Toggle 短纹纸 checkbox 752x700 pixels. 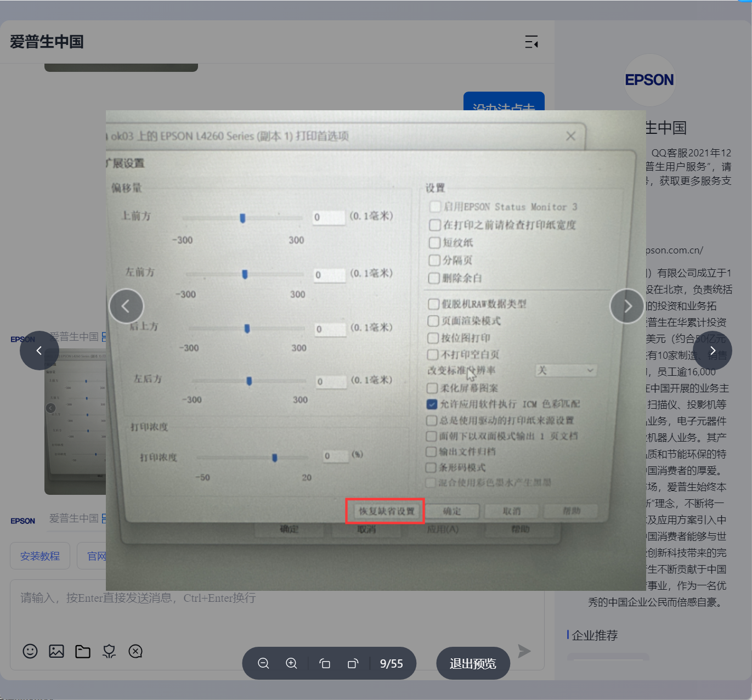point(434,242)
